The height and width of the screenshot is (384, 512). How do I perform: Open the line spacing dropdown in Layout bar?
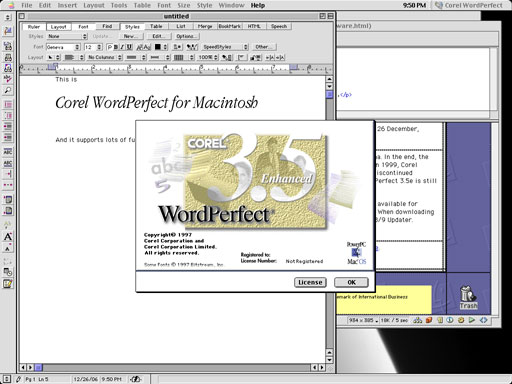point(136,57)
